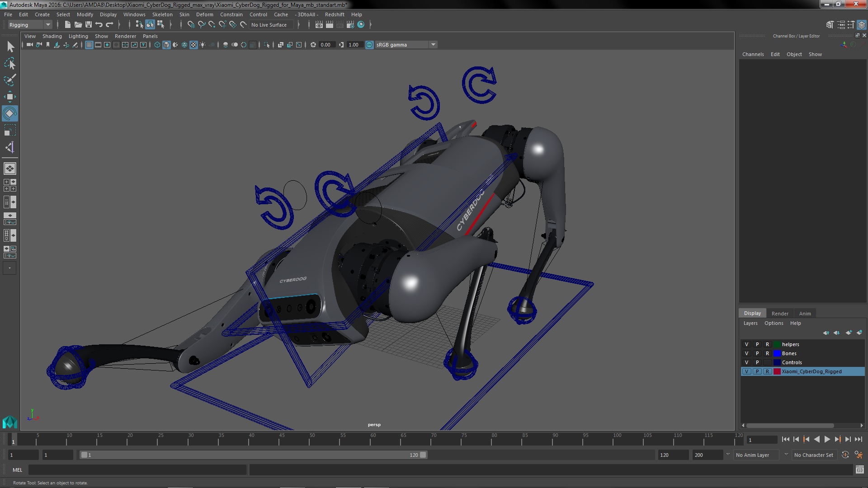The width and height of the screenshot is (868, 488).
Task: Open Render Settings icon
Action: point(350,25)
